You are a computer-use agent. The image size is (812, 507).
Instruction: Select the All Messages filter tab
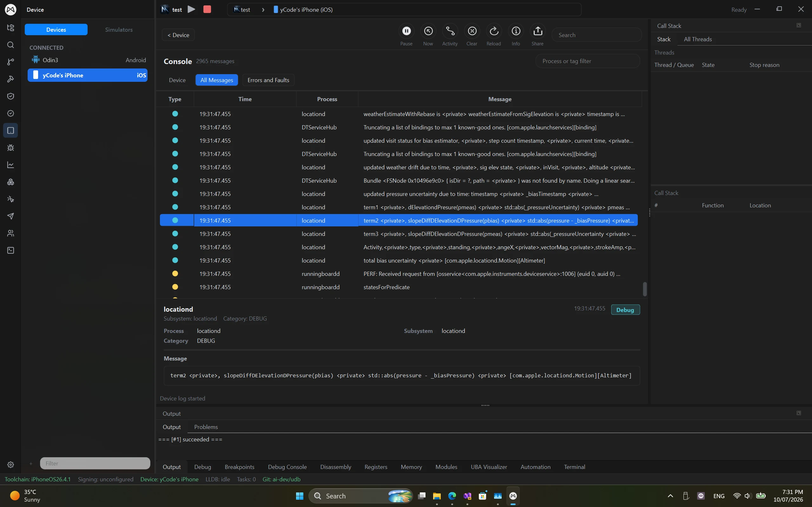[217, 80]
